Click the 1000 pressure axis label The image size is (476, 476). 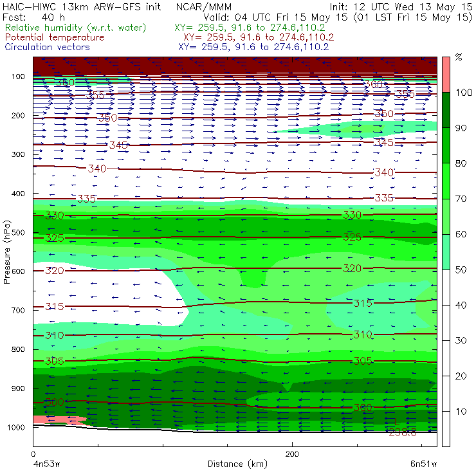pyautogui.click(x=16, y=427)
